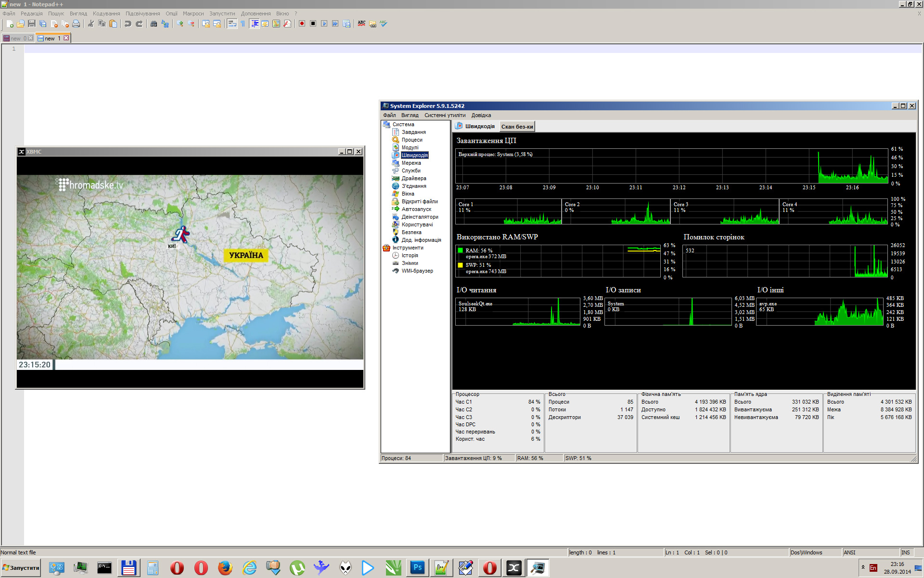Click the Zoom in magnifier icon
This screenshot has height=578, width=924.
(180, 24)
